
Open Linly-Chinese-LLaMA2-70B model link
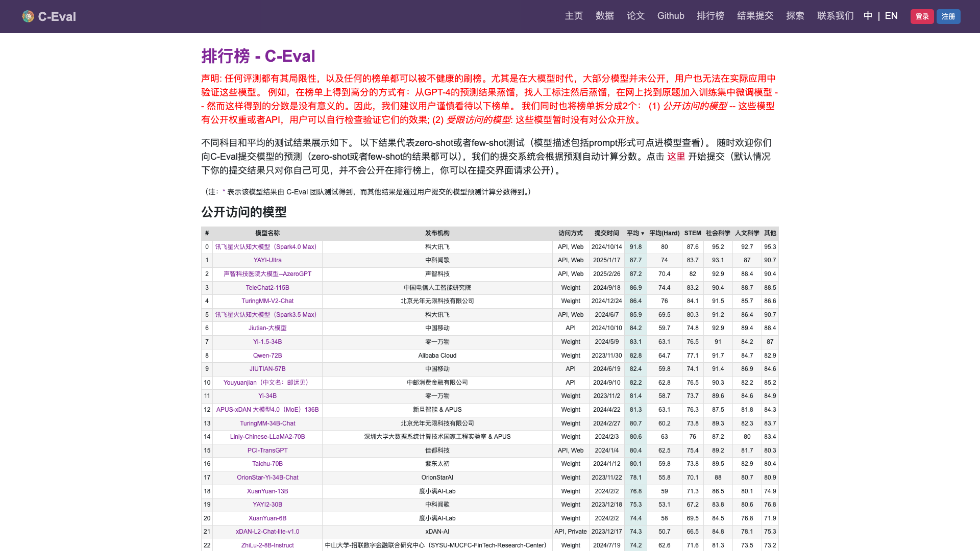267,437
